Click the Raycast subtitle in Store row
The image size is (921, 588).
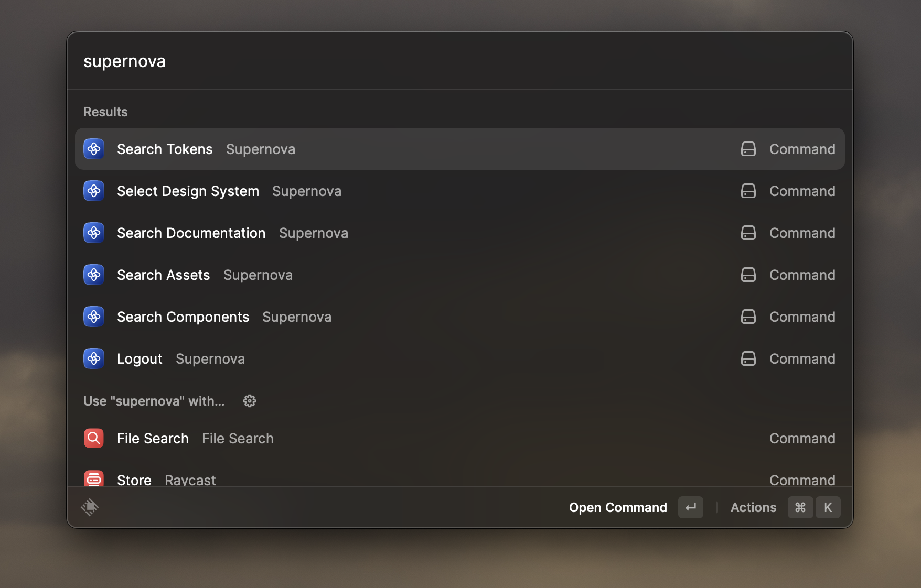tap(190, 480)
